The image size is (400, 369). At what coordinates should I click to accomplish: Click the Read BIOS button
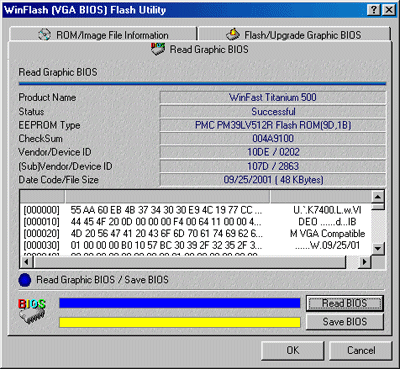point(345,303)
